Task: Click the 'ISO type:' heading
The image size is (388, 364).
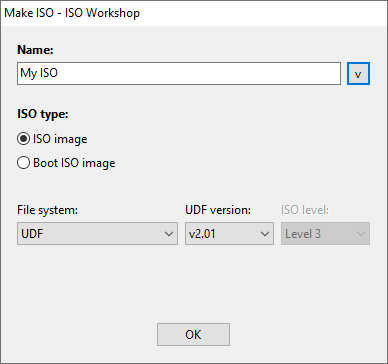Action: click(43, 114)
